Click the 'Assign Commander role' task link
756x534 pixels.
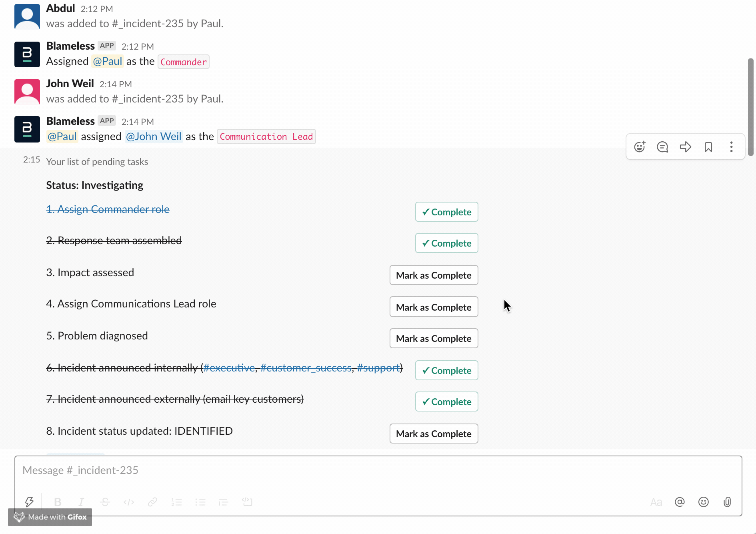coord(108,209)
